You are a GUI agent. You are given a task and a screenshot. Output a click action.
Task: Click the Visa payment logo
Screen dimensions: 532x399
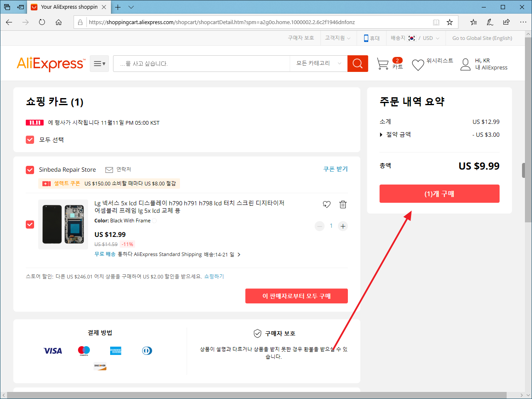point(53,351)
